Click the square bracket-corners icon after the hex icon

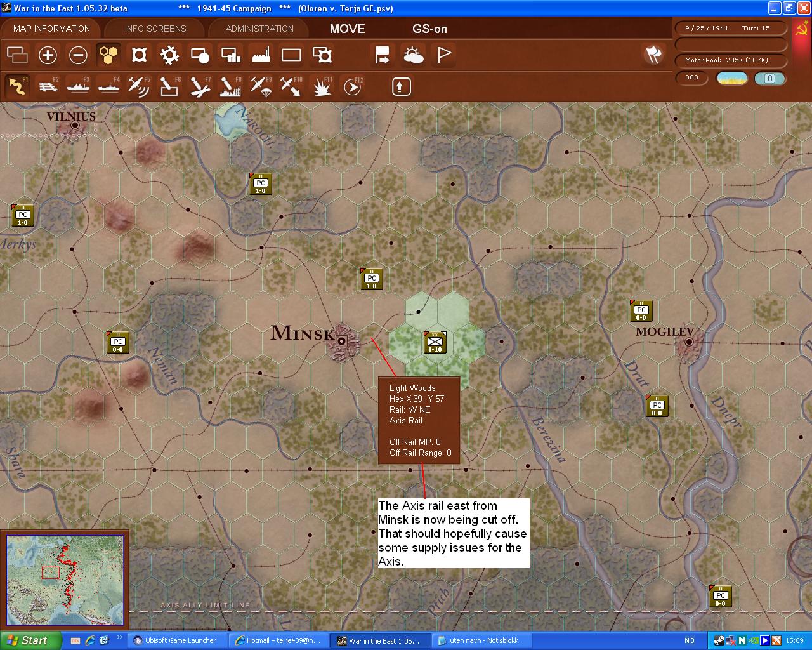(x=139, y=55)
